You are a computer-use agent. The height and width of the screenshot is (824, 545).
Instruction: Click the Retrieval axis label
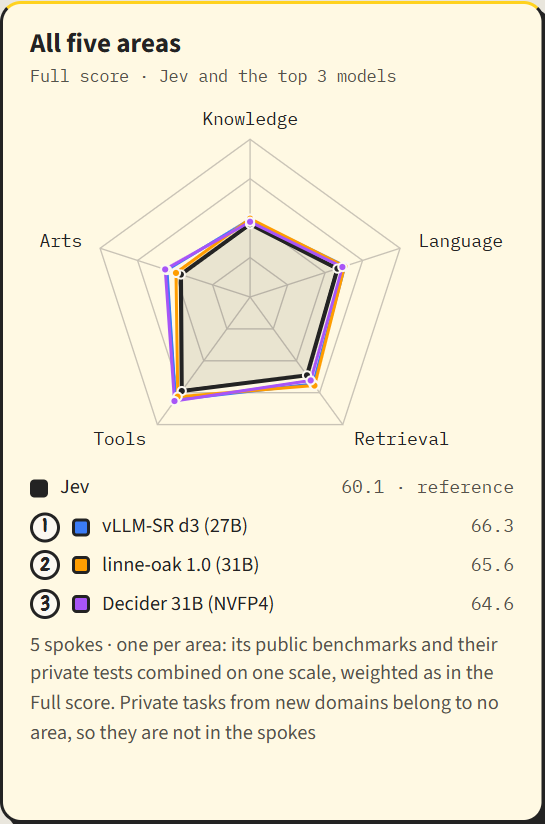(x=402, y=439)
